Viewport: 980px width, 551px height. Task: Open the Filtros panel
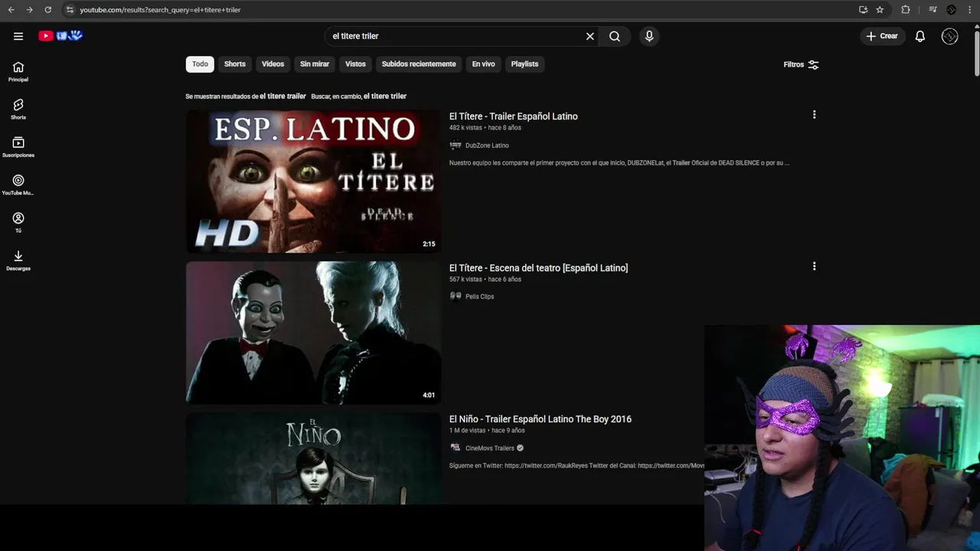tap(801, 65)
